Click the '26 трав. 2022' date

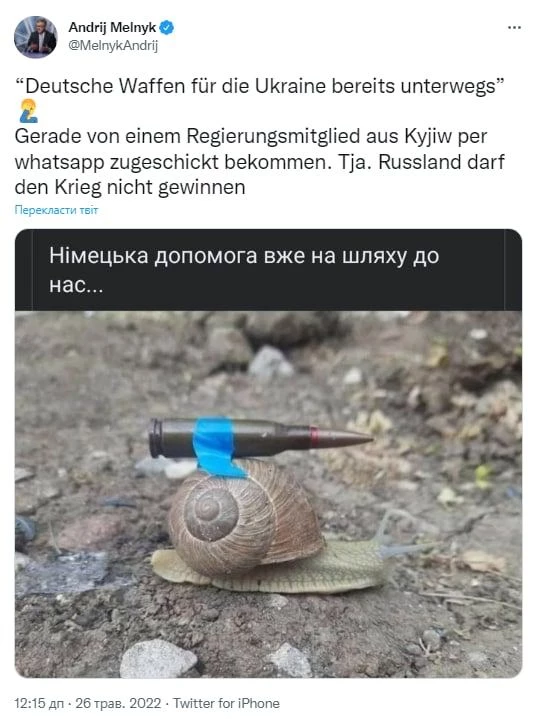(x=118, y=703)
